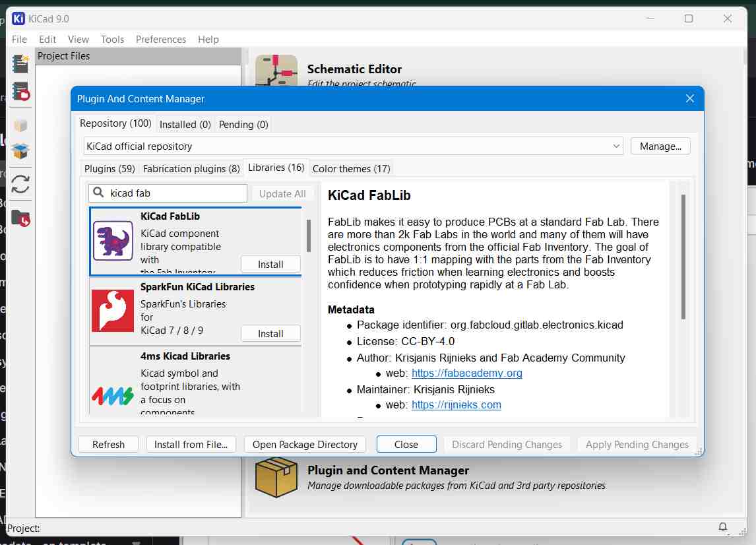Image resolution: width=756 pixels, height=545 pixels.
Task: Install the SparkFun KiCad Libraries package
Action: click(270, 333)
